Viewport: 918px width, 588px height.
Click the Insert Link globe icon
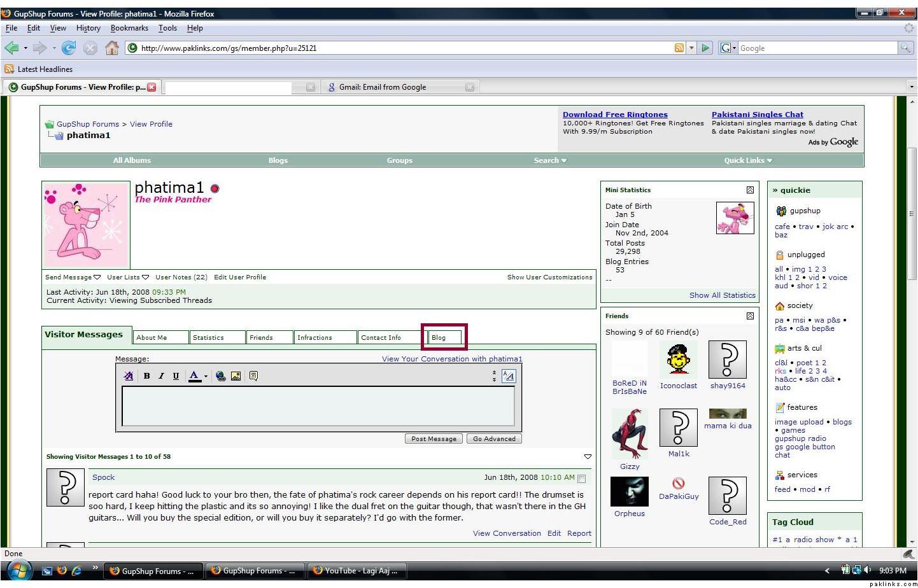click(220, 376)
